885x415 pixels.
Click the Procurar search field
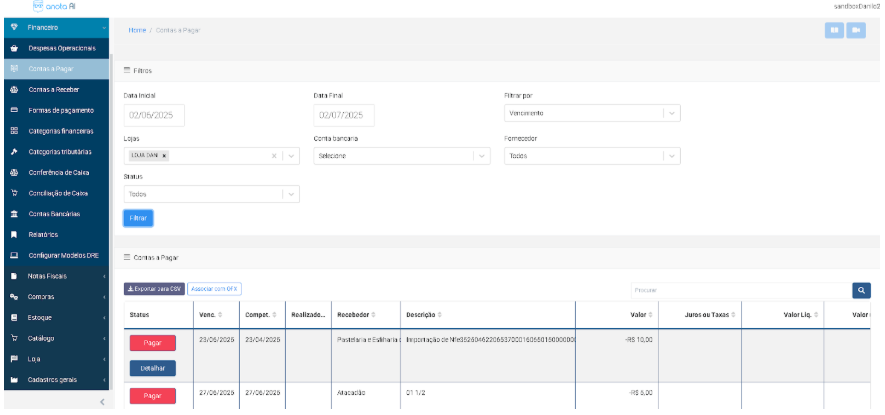click(741, 290)
